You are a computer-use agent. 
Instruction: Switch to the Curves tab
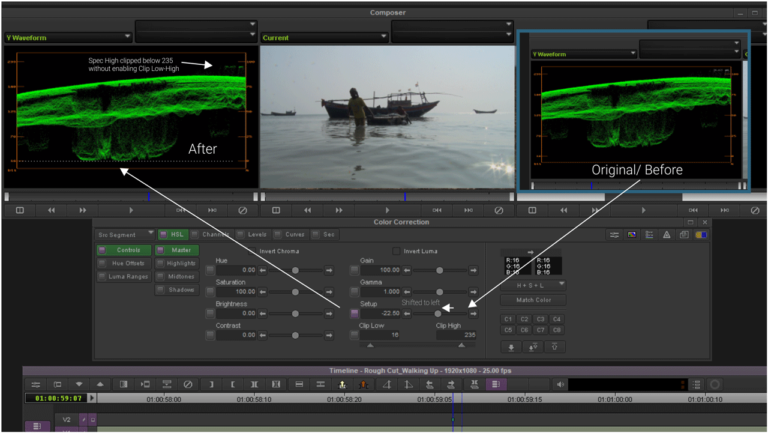pos(290,235)
